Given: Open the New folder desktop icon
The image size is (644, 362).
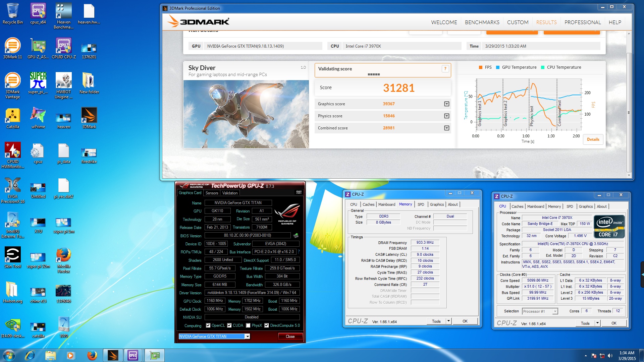Looking at the screenshot, I should click(x=89, y=83).
